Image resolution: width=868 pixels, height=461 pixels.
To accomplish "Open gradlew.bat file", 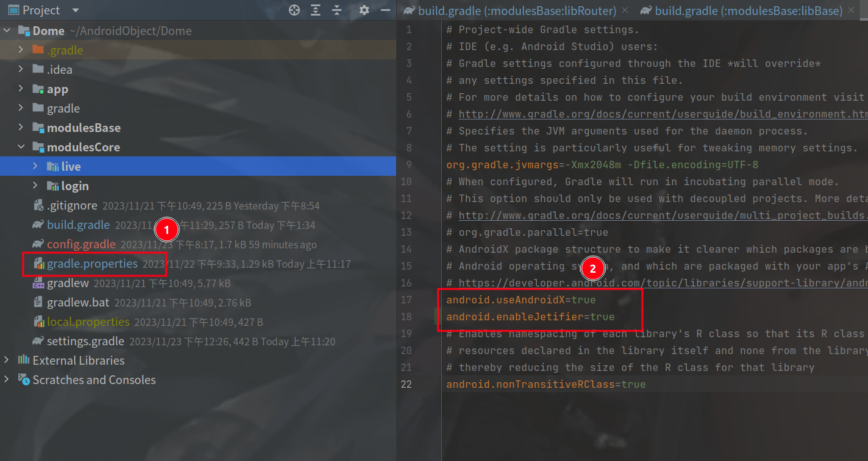I will [78, 302].
